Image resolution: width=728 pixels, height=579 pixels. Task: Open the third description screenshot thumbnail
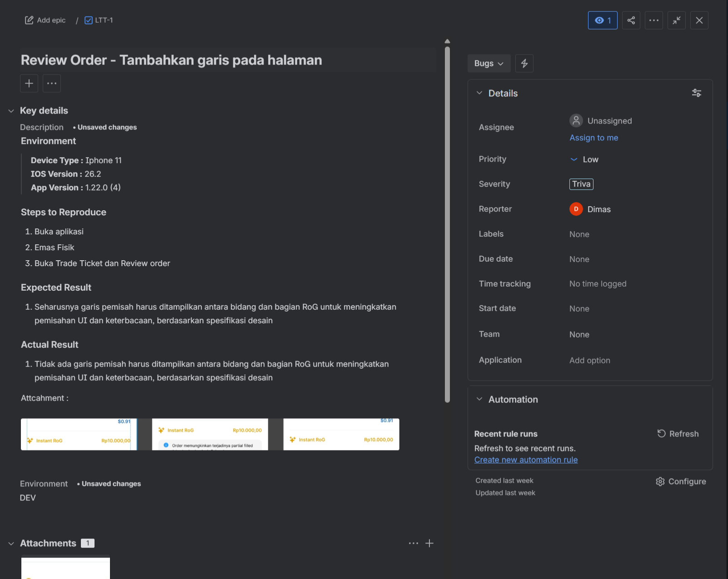coord(341,435)
